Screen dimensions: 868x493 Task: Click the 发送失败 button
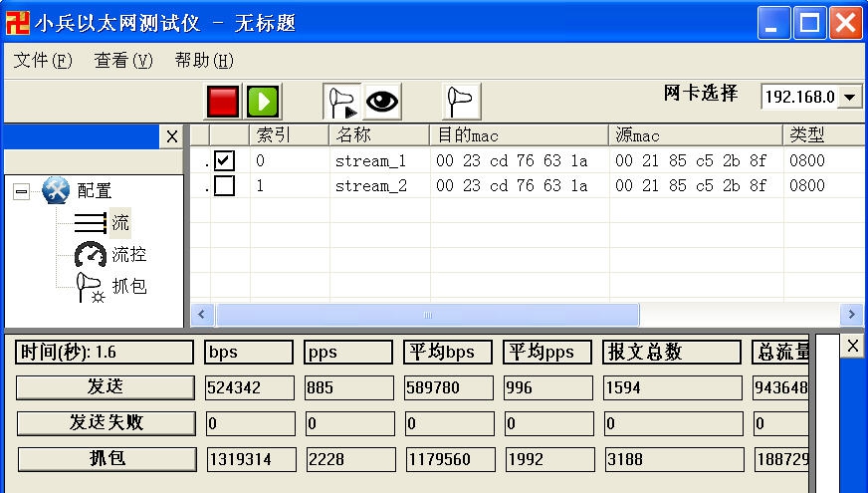(107, 423)
